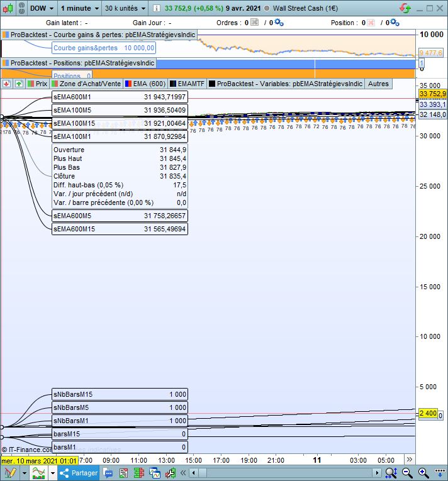Click the candlestick chart style icon

[8, 8]
